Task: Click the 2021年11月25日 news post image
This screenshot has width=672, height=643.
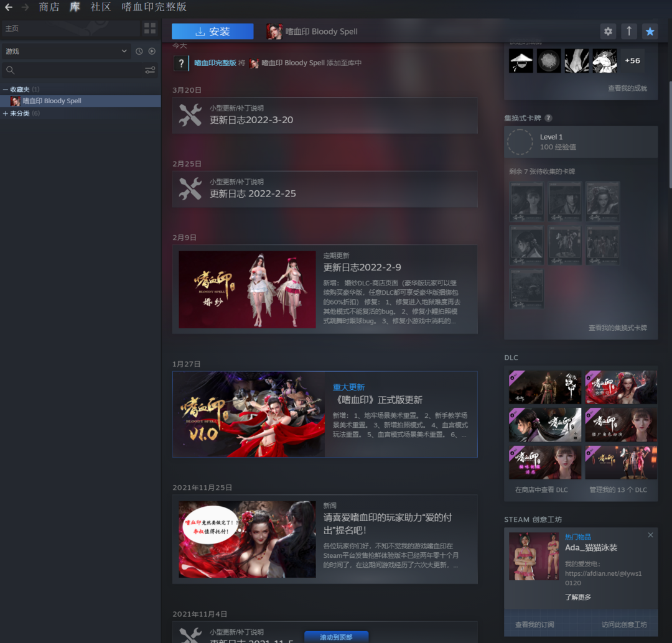Action: pos(247,539)
